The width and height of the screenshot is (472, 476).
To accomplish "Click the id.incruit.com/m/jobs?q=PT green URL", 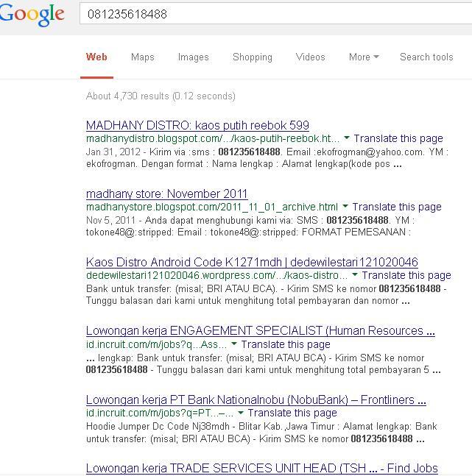I will pyautogui.click(x=160, y=413).
